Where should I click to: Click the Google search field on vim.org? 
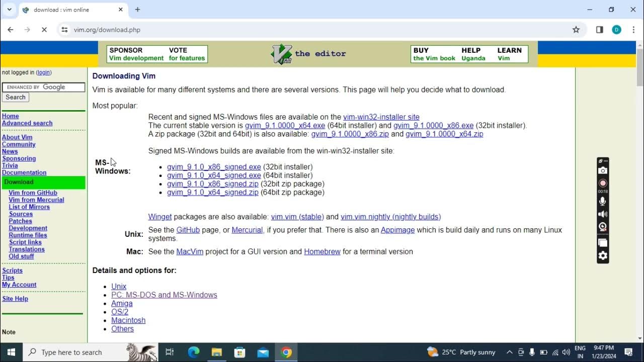coord(44,87)
